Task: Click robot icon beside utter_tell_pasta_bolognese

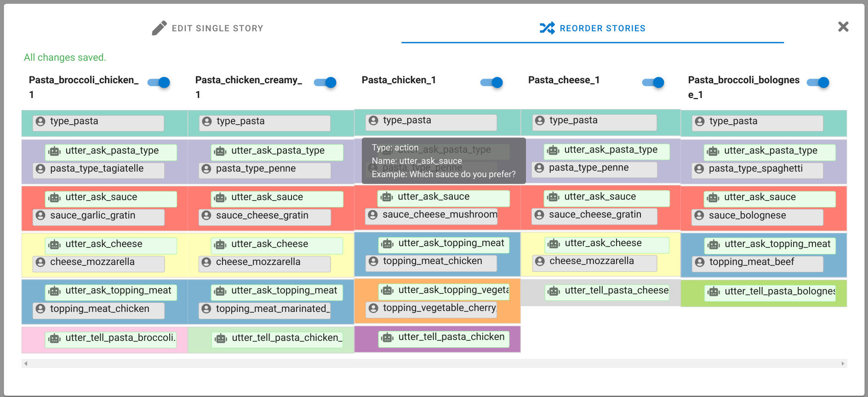Action: pos(714,292)
